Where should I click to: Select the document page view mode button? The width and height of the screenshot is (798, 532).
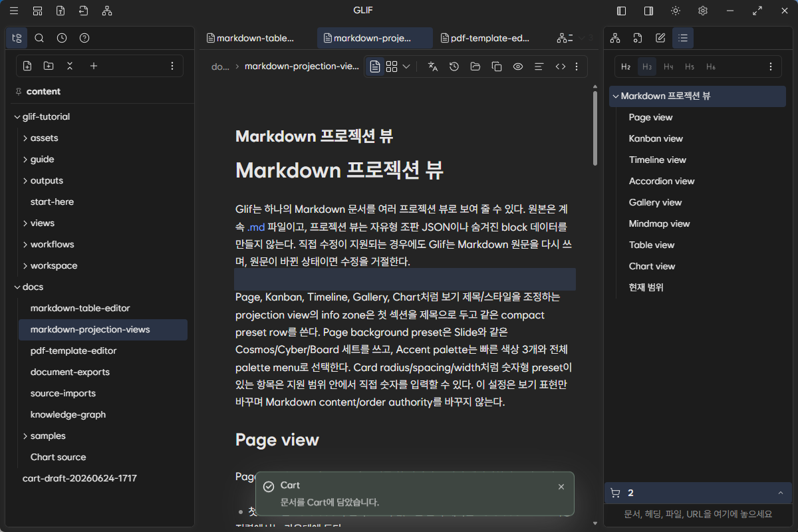pyautogui.click(x=376, y=66)
